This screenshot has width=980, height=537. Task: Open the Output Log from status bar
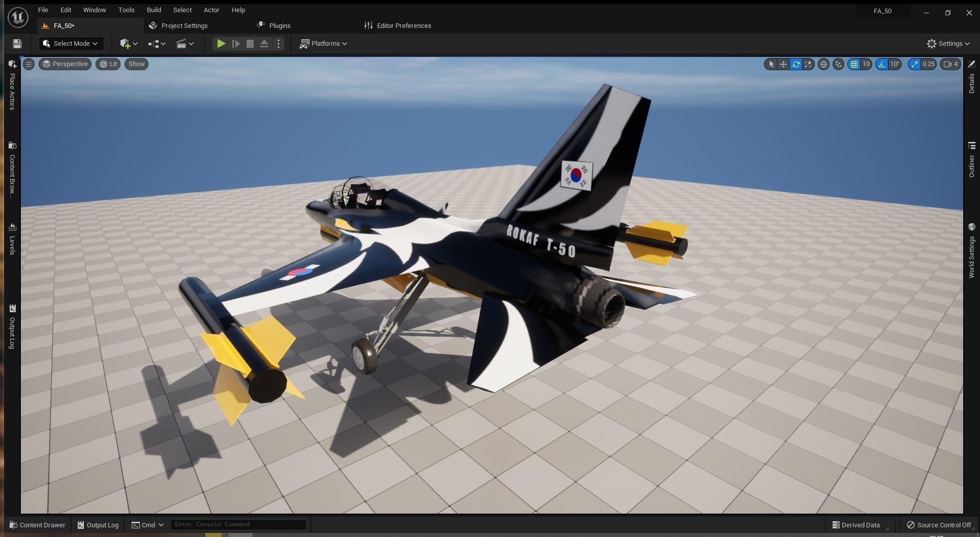98,525
